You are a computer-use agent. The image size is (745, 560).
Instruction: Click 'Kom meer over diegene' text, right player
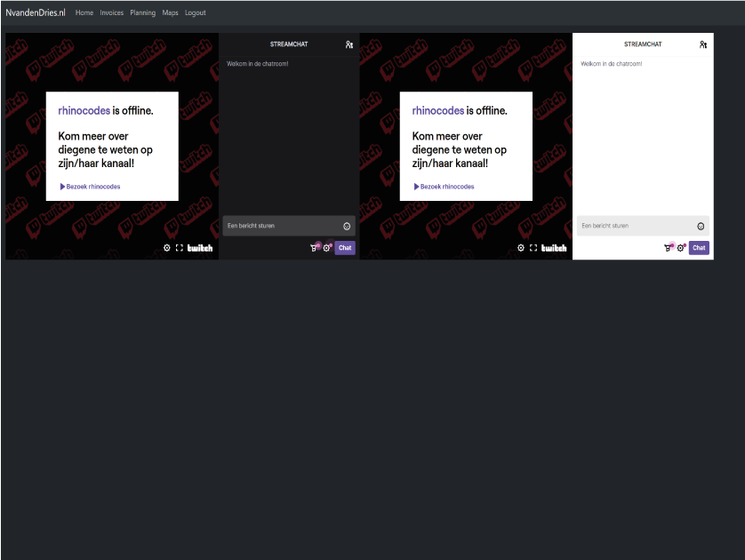(460, 149)
